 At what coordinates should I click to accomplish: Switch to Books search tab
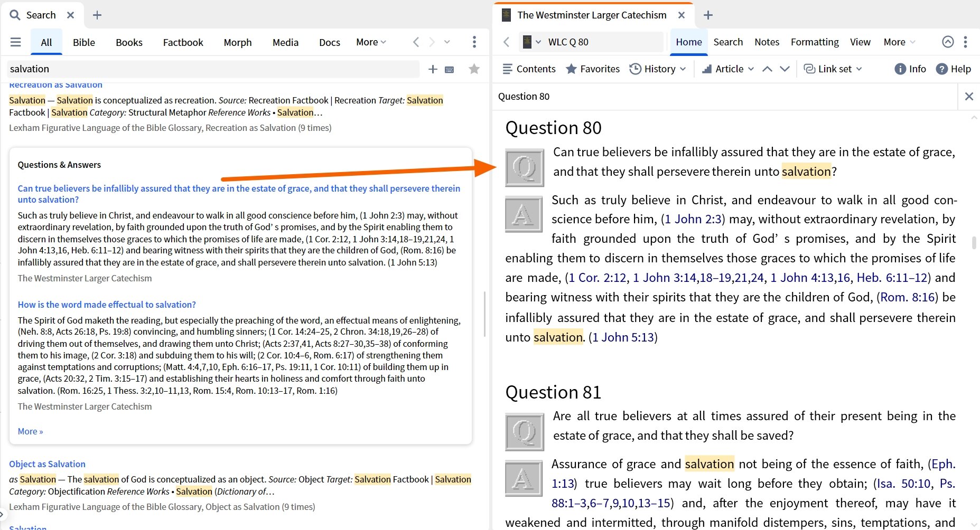(x=129, y=42)
